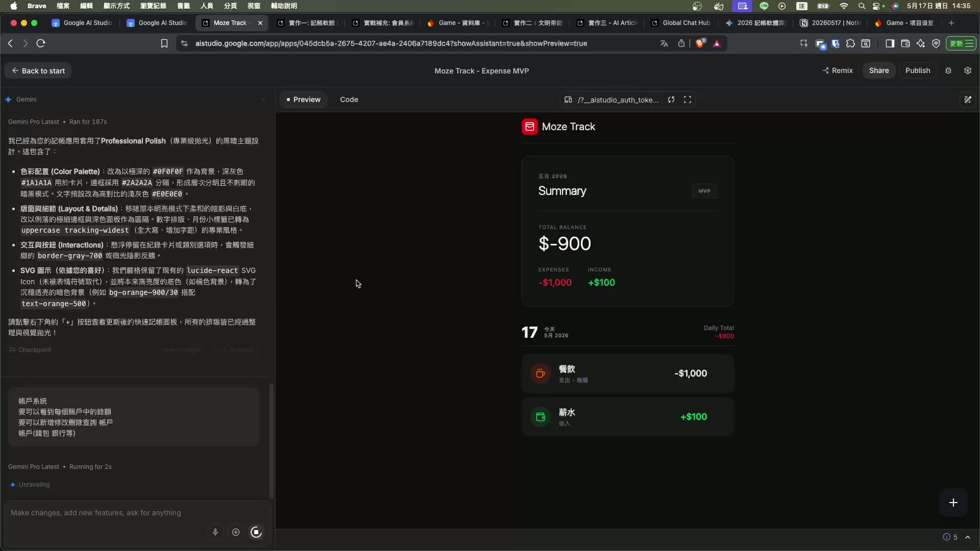
Task: Click the TOTAL BALANCE $-900 value
Action: pyautogui.click(x=565, y=244)
